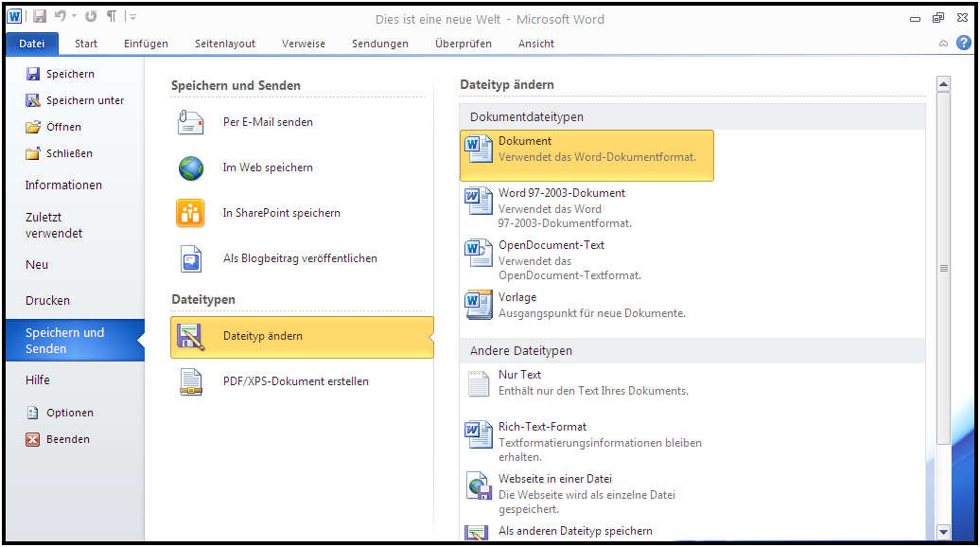
Task: Click the OpenDocument-Text file icon
Action: tap(479, 253)
